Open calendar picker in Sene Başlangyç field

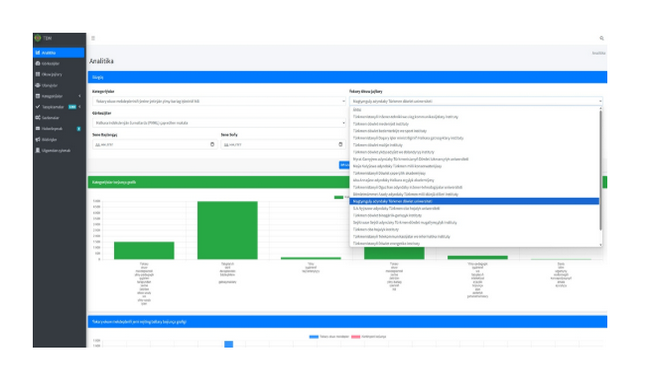(212, 144)
